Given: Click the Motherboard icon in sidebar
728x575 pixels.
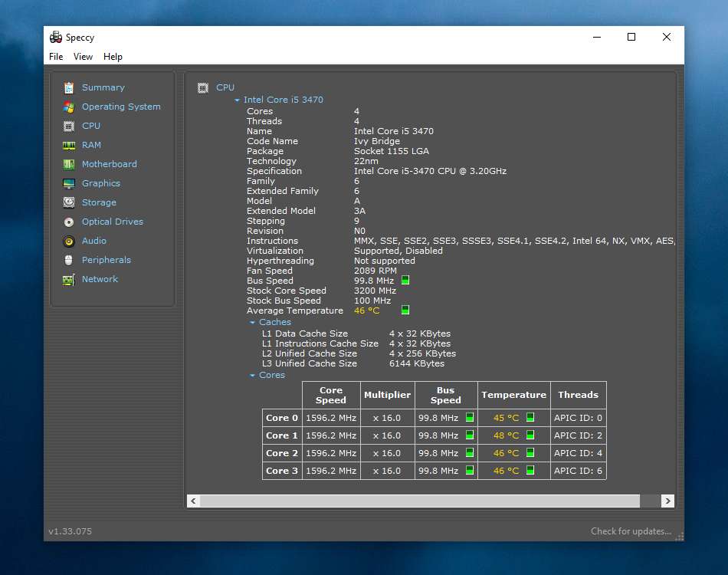Looking at the screenshot, I should [69, 164].
